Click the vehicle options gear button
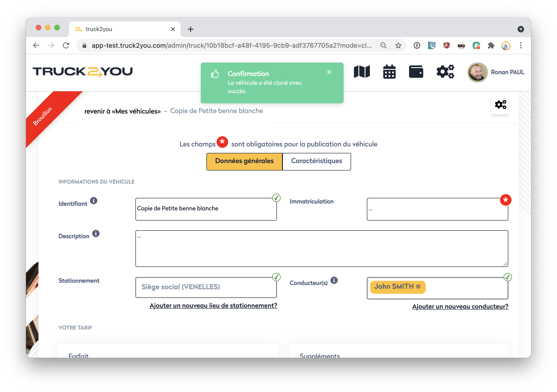 coord(500,105)
